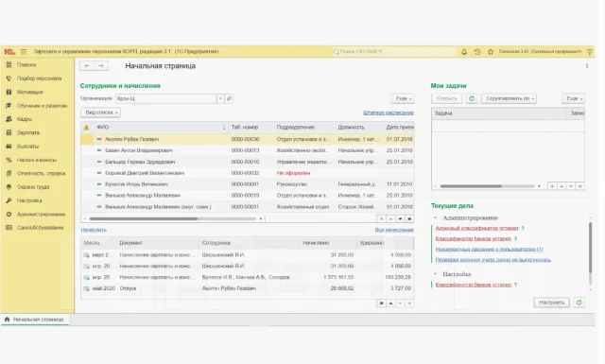Viewport: 605px width, 364px height.
Task: Open favorites star icon
Action: pyautogui.click(x=491, y=51)
